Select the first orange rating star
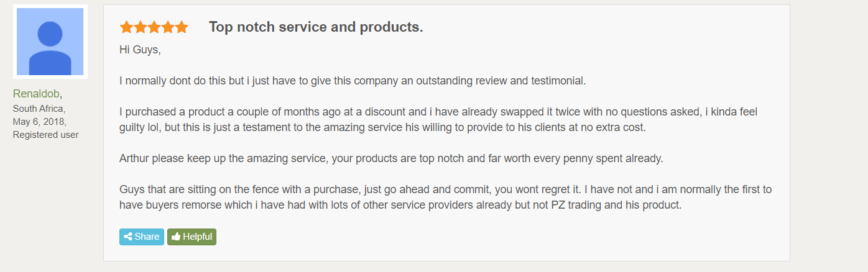Screen dimensions: 868x272 point(126,27)
